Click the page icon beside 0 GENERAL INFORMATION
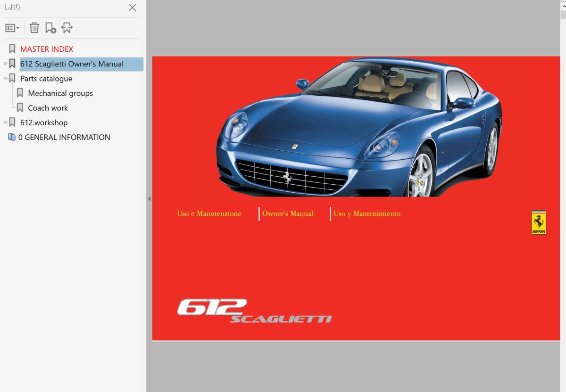The image size is (566, 392). coord(12,137)
